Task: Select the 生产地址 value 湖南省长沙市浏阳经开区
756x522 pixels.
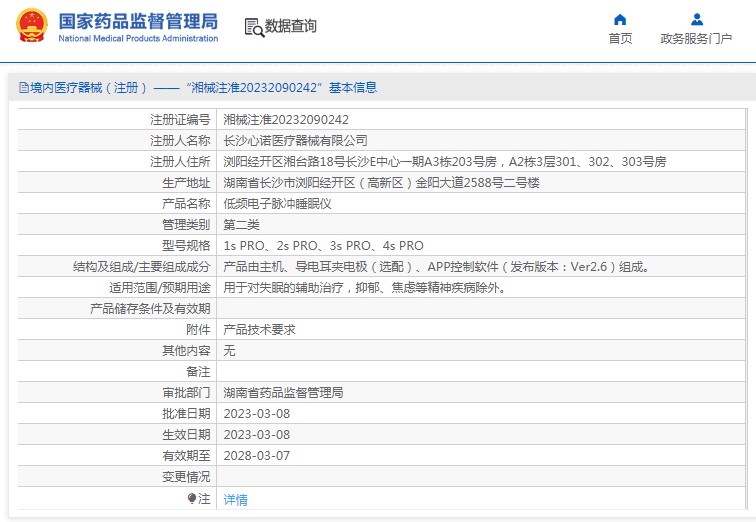Action: coord(381,183)
